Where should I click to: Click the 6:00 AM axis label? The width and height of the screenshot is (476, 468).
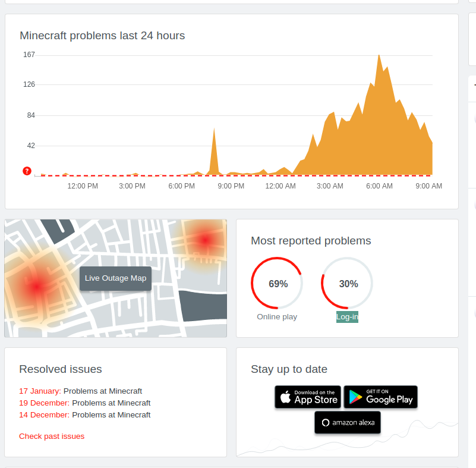(379, 186)
